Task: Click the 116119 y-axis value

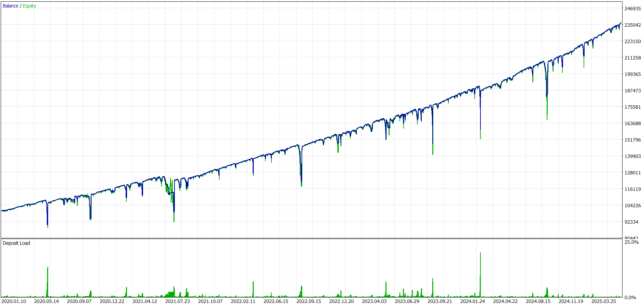Action: coord(633,189)
